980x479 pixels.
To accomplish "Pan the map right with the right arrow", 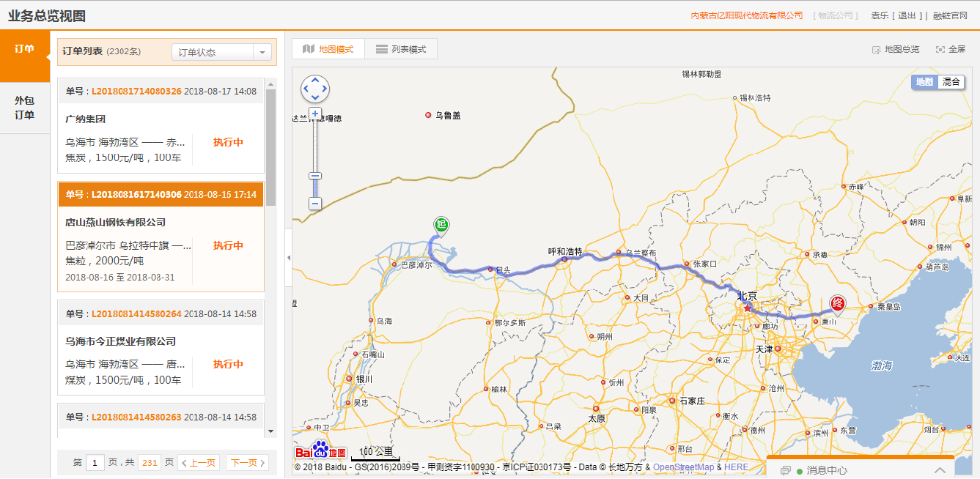I will (x=324, y=89).
